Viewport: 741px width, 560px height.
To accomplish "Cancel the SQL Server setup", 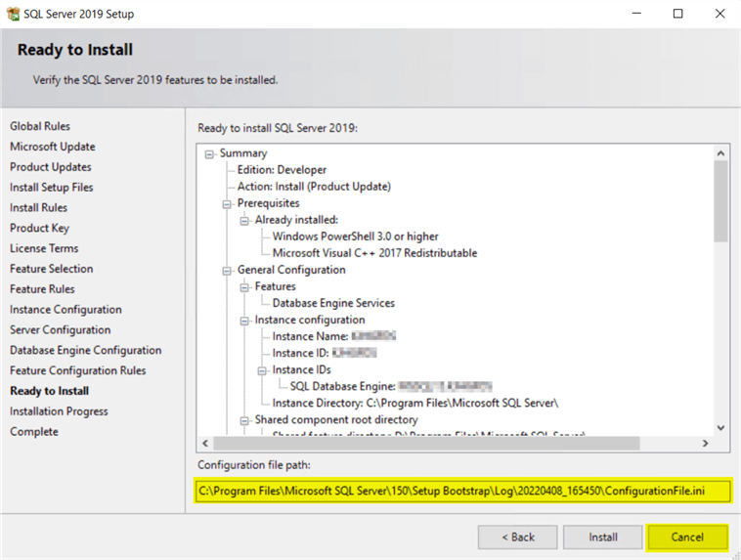I will [687, 538].
